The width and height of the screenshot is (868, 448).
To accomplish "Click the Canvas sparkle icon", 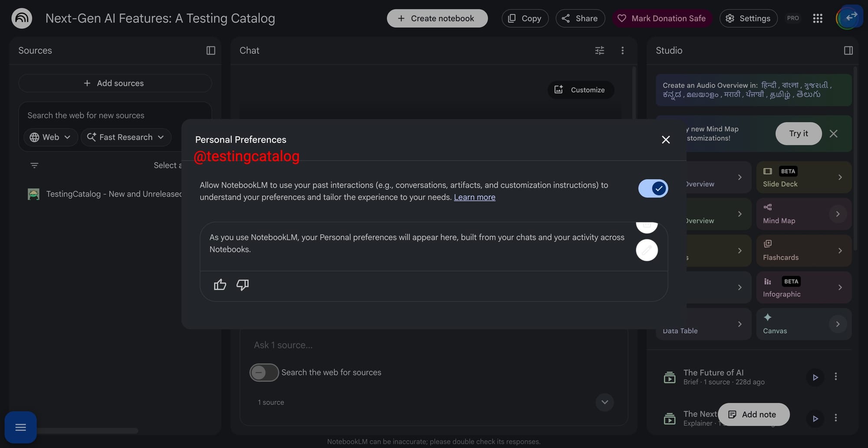I will [768, 317].
